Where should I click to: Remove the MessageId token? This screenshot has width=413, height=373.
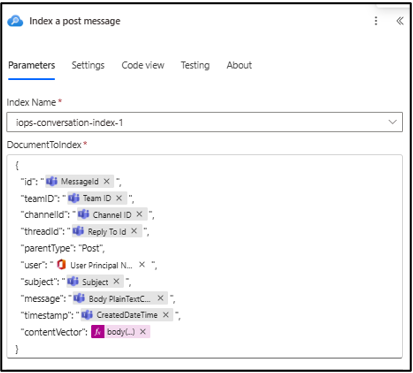[x=107, y=181]
